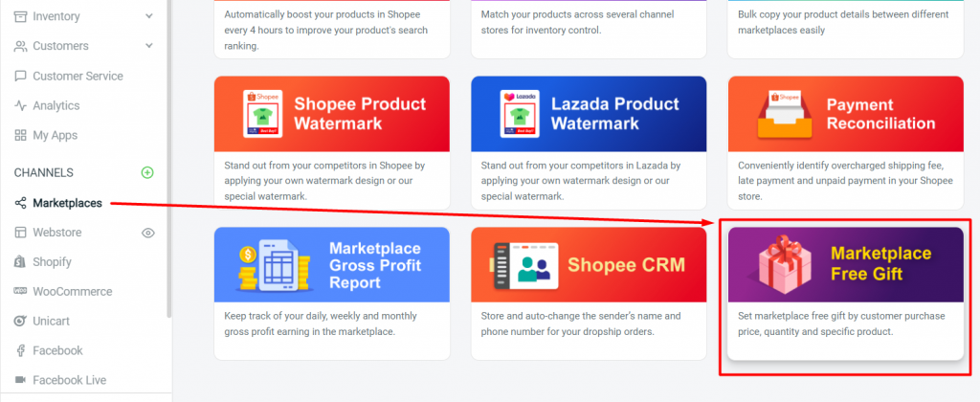980x402 pixels.
Task: Click the Shopify bag icon
Action: point(21,261)
